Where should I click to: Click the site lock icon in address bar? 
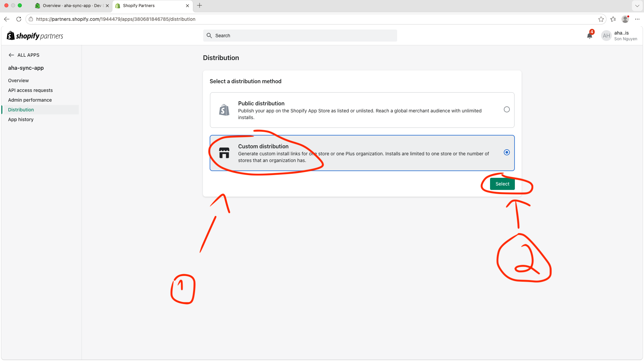(x=31, y=19)
